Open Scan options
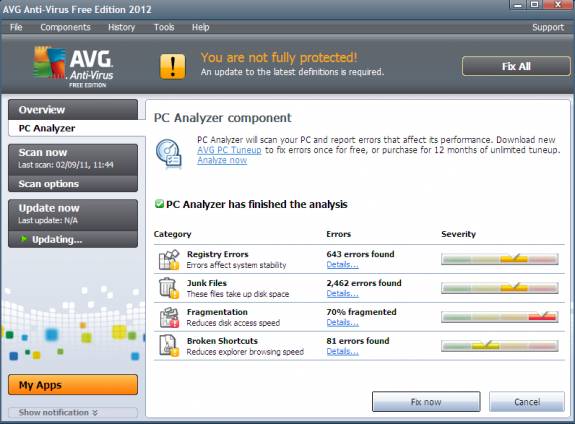The height and width of the screenshot is (424, 575). click(x=73, y=184)
